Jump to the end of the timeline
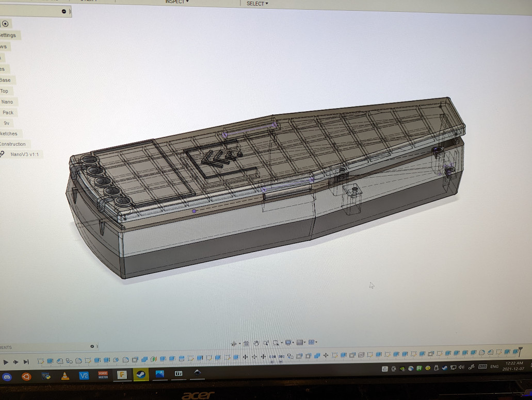Viewport: 532px width, 400px height. click(26, 362)
